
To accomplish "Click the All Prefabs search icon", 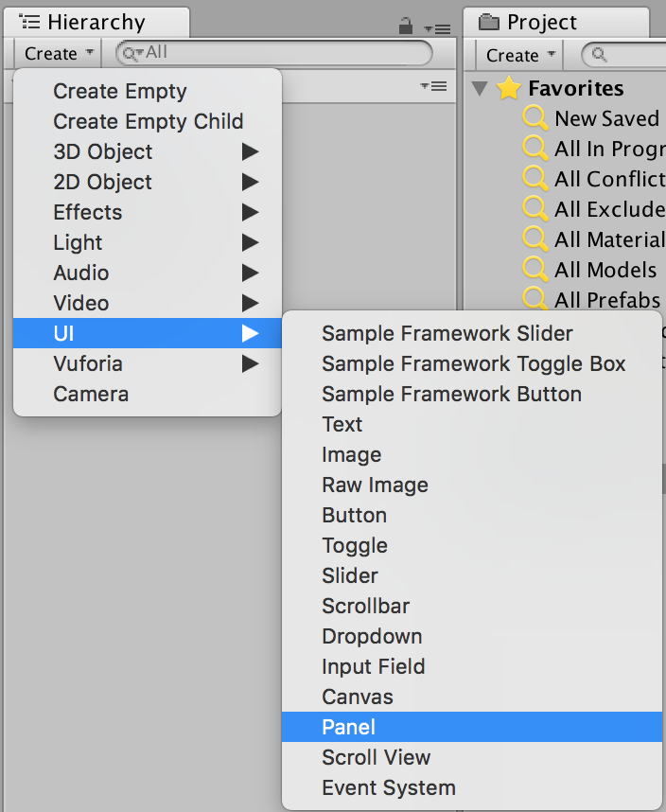I will pyautogui.click(x=535, y=300).
